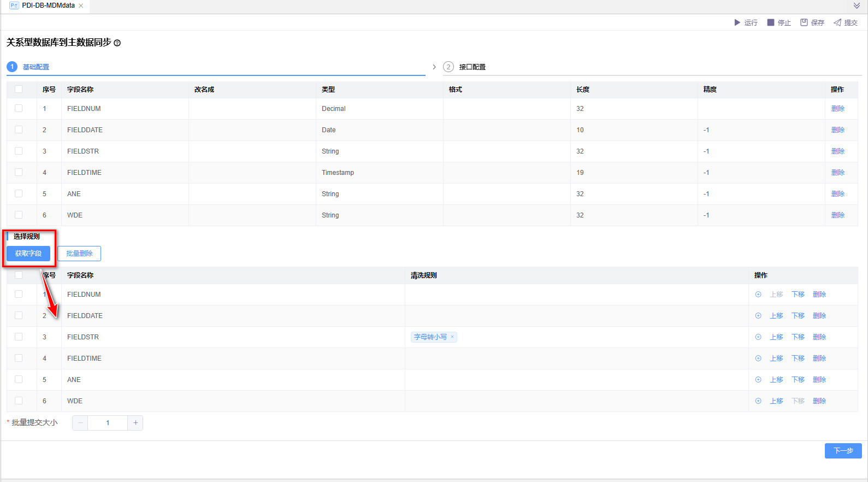
Task: Click the 获取字段 button
Action: click(x=28, y=254)
